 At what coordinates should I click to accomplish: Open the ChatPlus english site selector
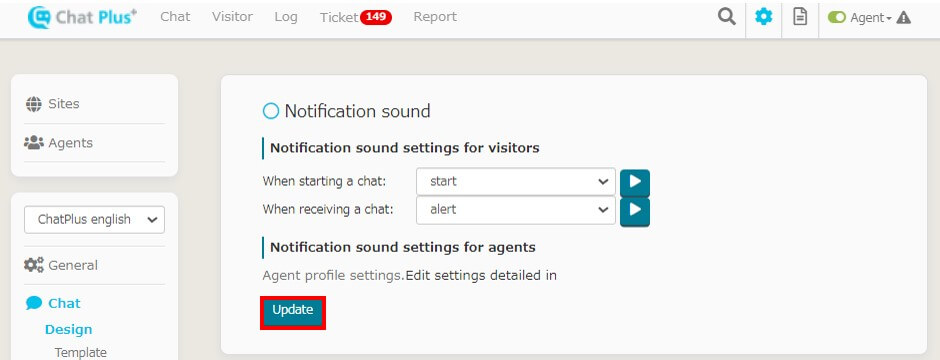[94, 220]
